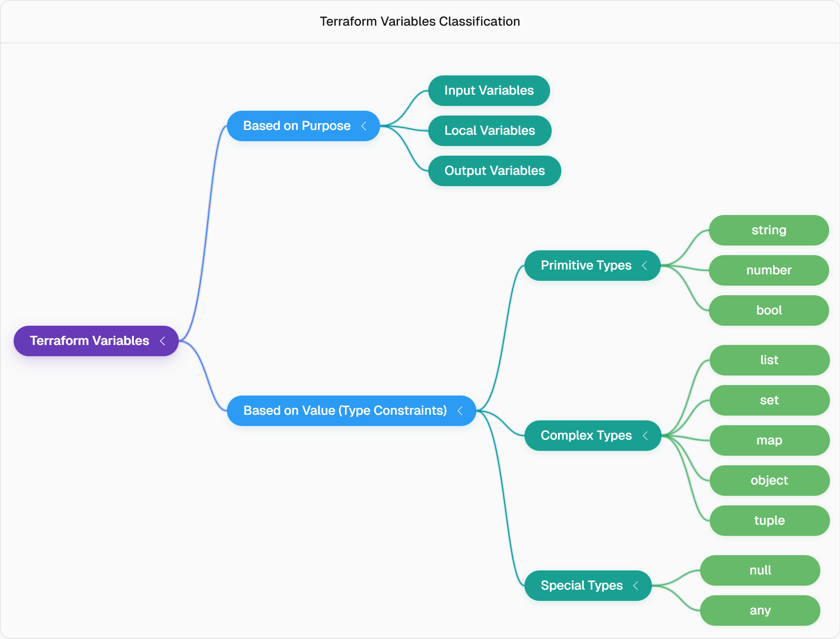Image resolution: width=840 pixels, height=639 pixels.
Task: Select the set node
Action: point(769,400)
